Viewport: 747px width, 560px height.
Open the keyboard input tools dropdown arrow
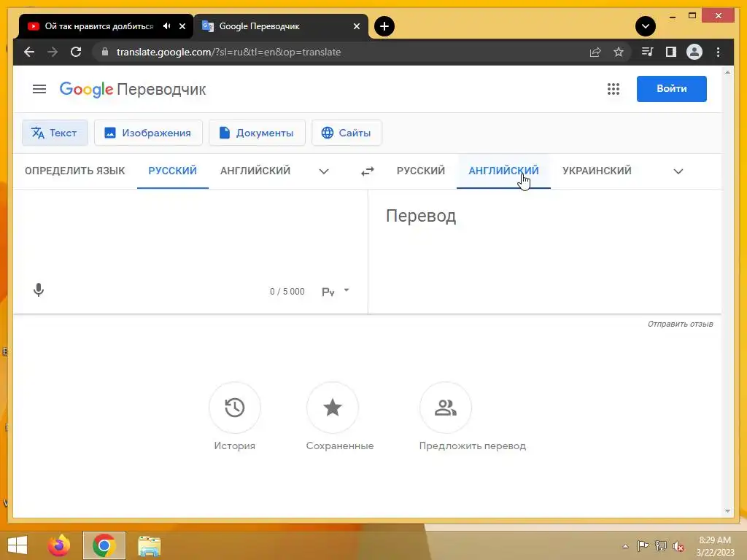click(x=347, y=290)
